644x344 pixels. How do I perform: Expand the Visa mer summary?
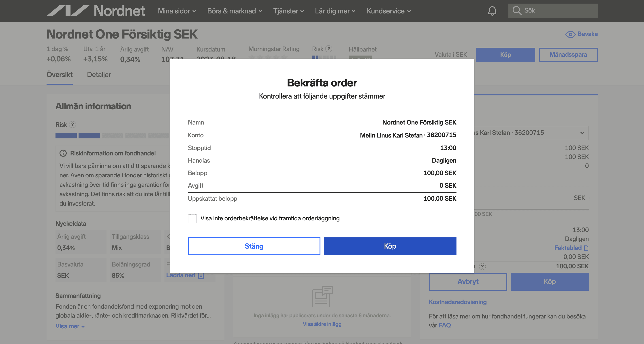coord(70,326)
